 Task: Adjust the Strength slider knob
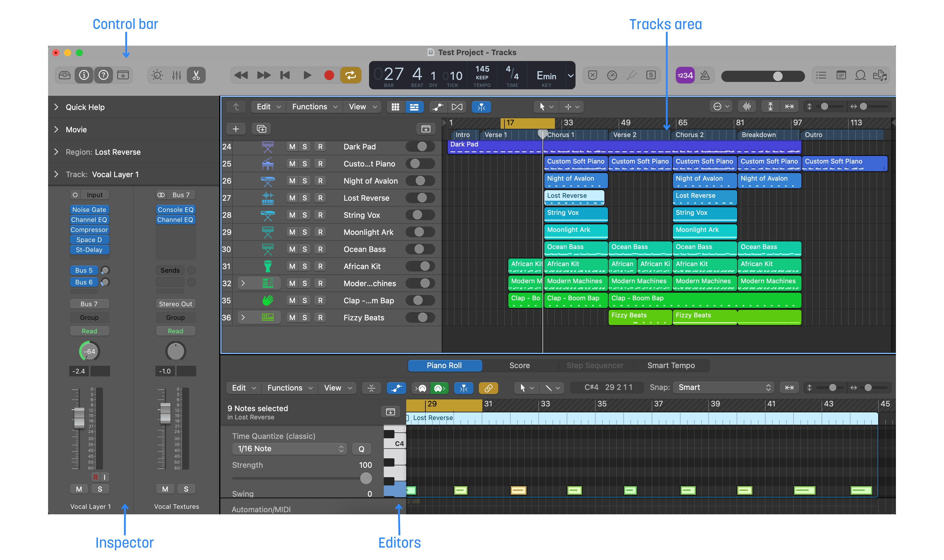click(366, 478)
